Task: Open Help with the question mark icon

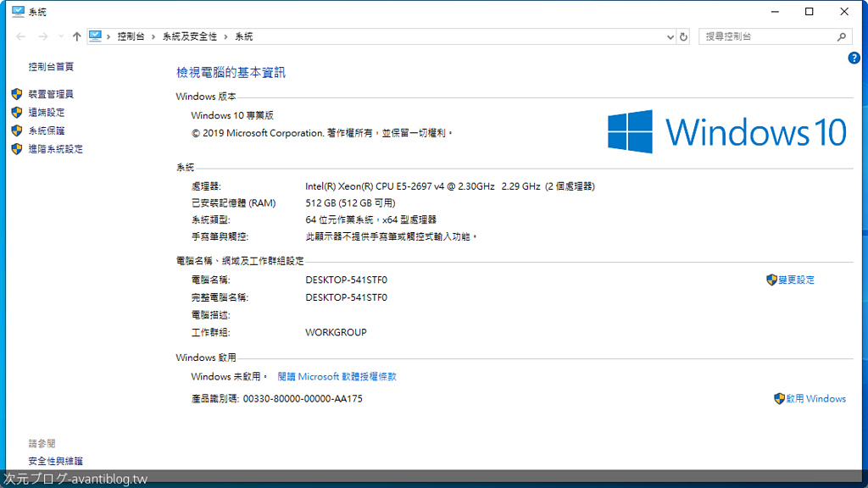Action: [854, 58]
